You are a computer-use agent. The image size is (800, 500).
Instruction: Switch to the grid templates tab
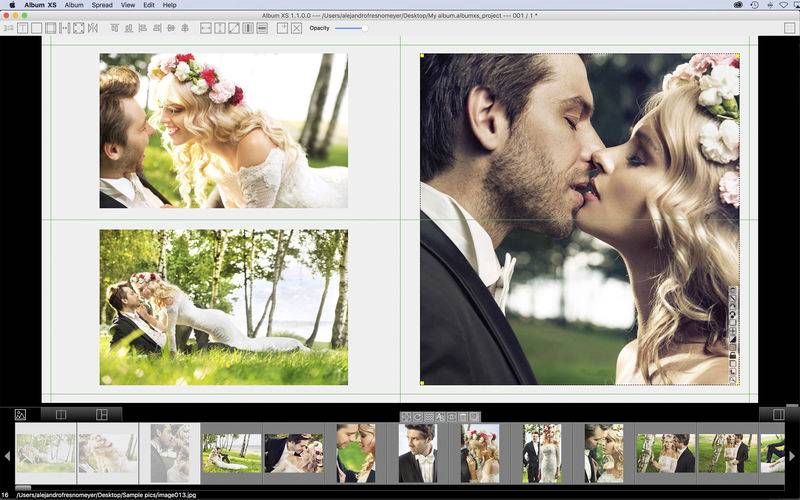click(x=101, y=414)
